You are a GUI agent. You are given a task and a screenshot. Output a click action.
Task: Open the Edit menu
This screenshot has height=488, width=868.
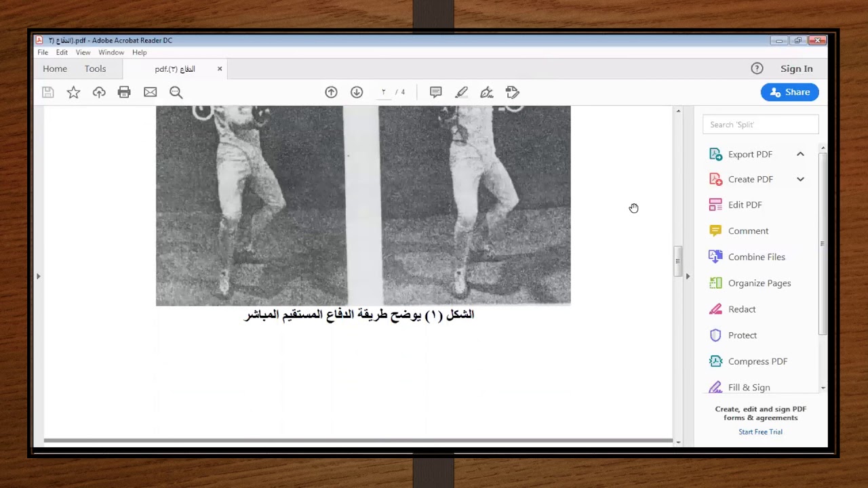62,52
